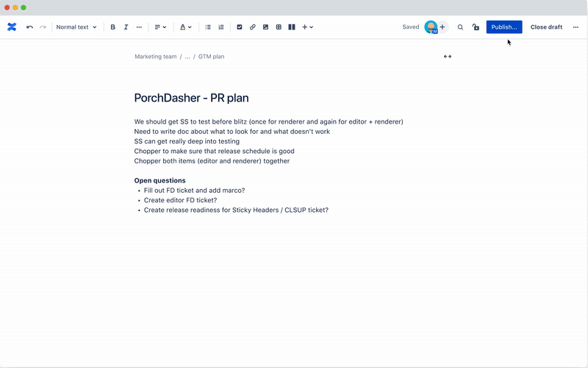Open the text color picker
The height and width of the screenshot is (368, 588).
[x=186, y=27]
